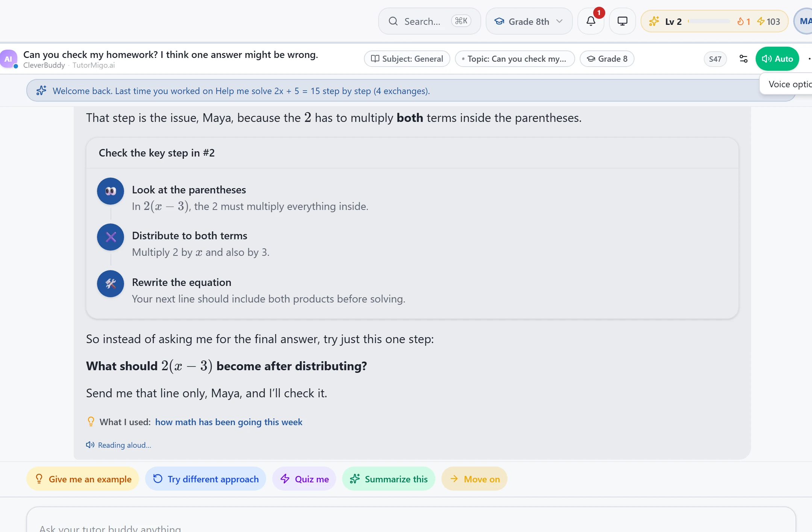Select the Summarize this chip
Image resolution: width=812 pixels, height=532 pixels.
388,479
